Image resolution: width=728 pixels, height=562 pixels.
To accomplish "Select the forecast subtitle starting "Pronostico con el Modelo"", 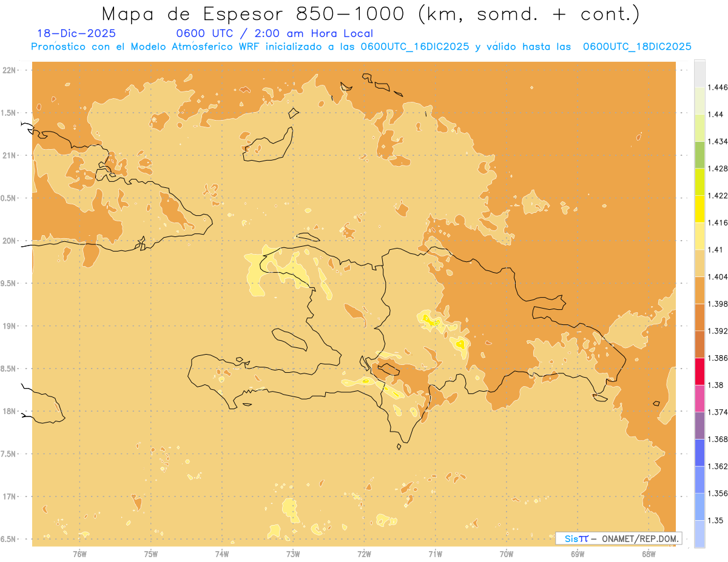I will point(361,47).
